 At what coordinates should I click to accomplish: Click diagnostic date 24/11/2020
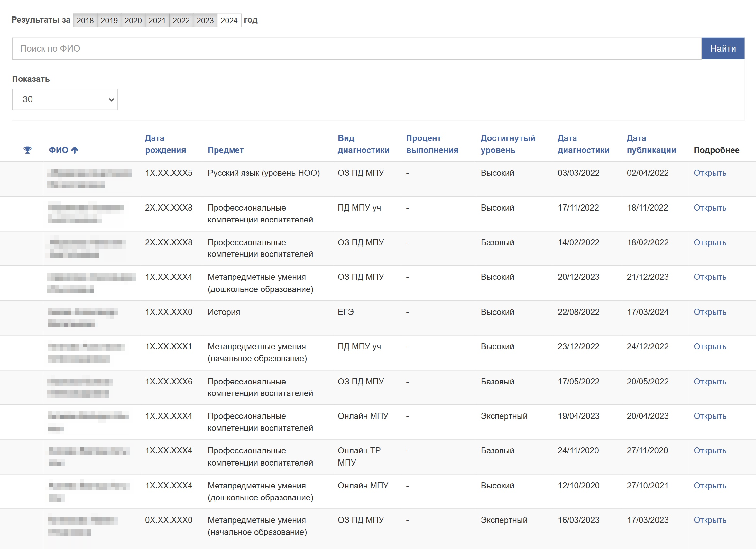coord(578,450)
